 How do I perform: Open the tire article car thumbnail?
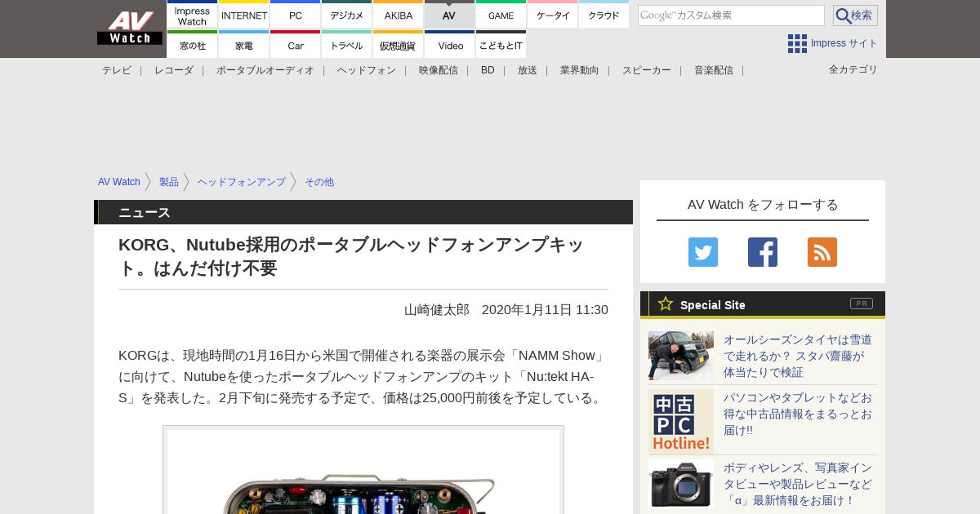click(x=681, y=356)
